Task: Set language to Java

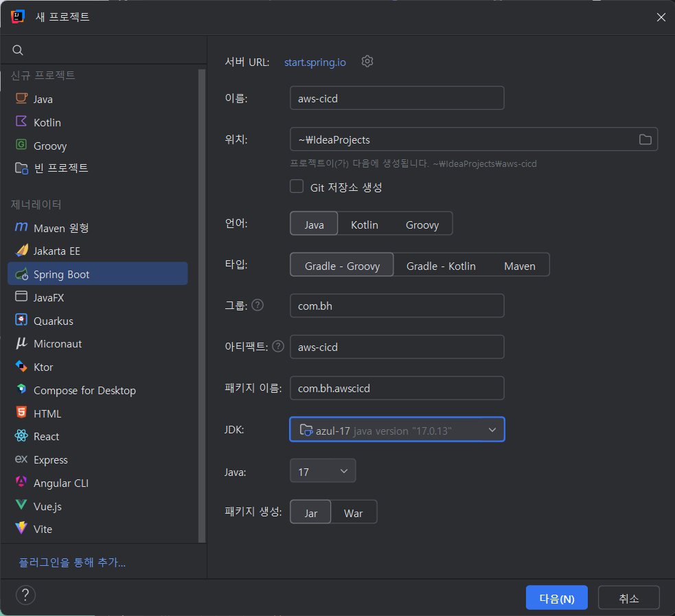Action: 314,224
